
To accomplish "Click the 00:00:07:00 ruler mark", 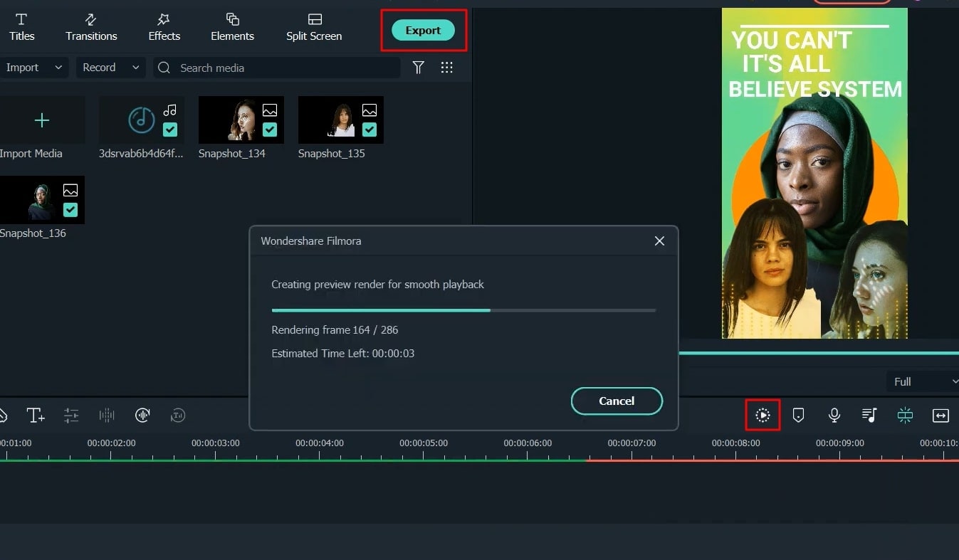I will [x=632, y=443].
